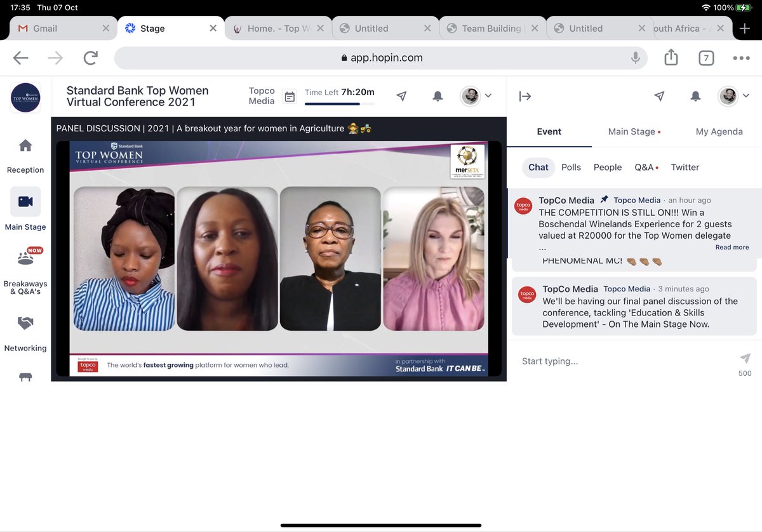Open the share sheet icon

[671, 57]
